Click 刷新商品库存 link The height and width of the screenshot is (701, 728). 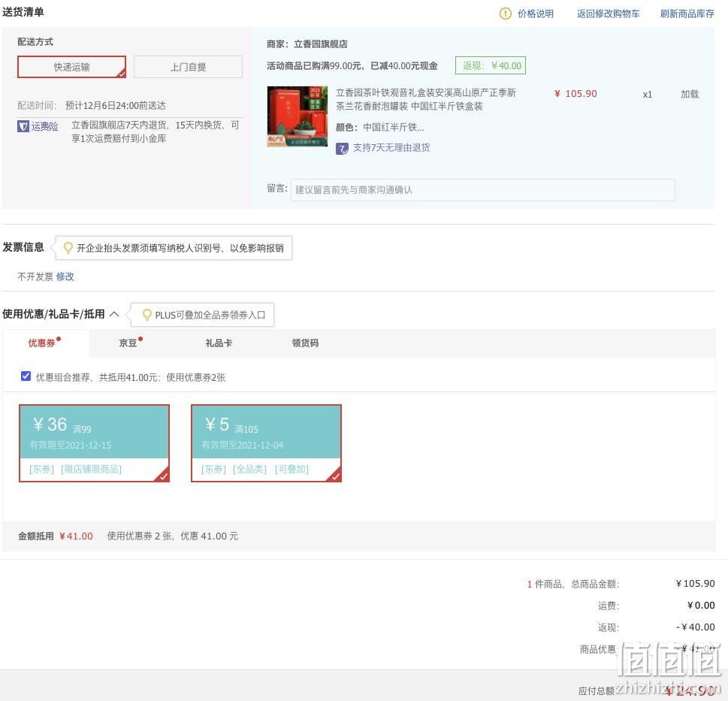click(x=687, y=14)
